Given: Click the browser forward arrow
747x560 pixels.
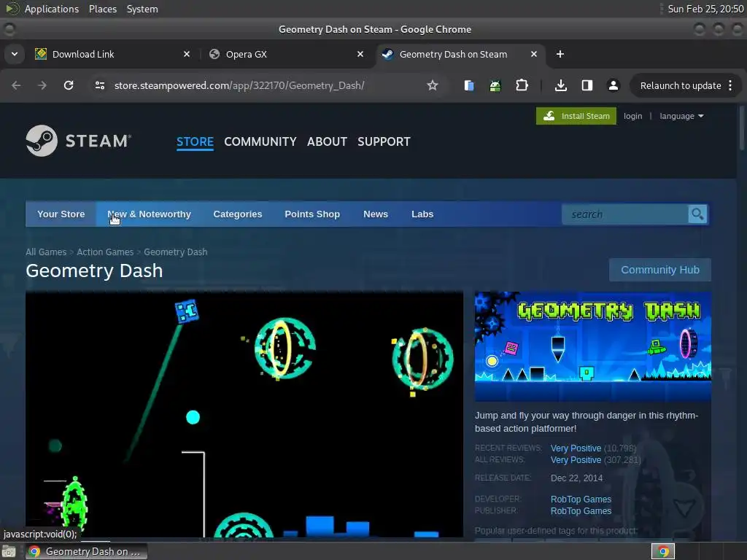Looking at the screenshot, I should [42, 85].
